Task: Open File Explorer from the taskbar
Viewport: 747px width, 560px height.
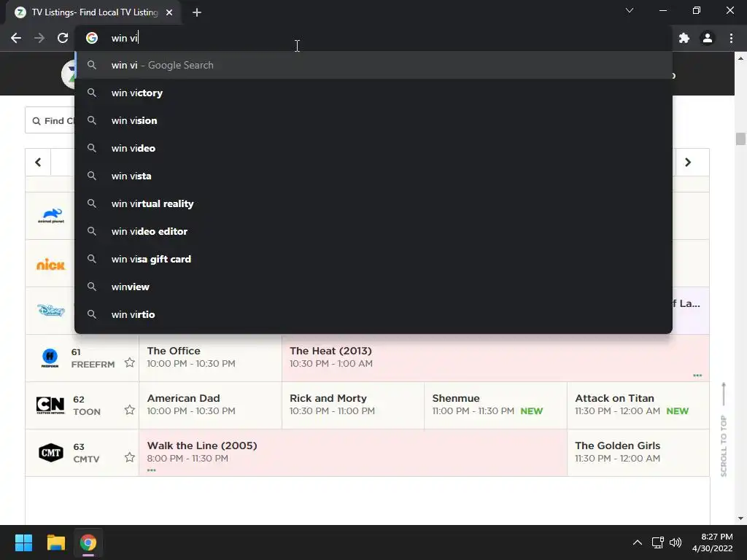Action: coord(55,542)
